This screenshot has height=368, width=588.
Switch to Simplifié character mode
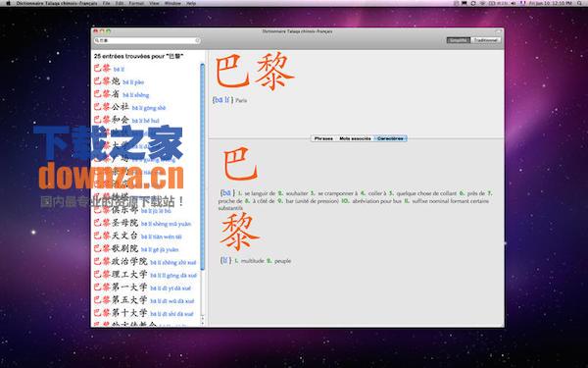point(459,40)
